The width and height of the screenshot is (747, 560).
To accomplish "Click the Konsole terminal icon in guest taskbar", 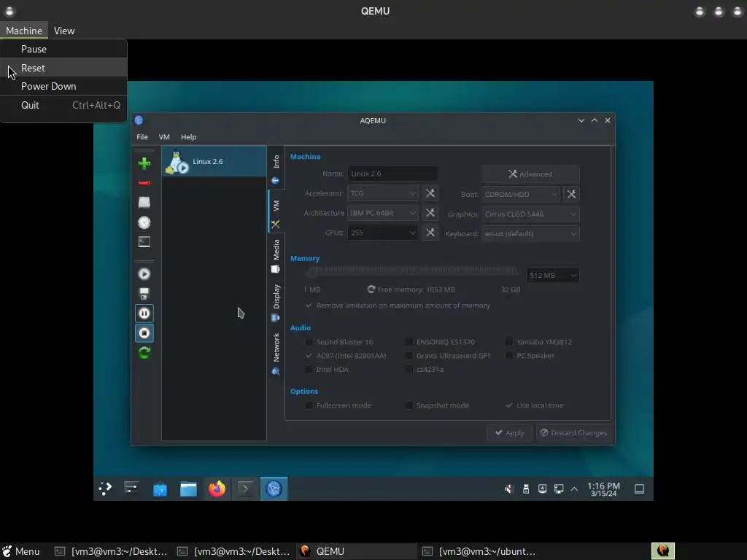I will [245, 489].
